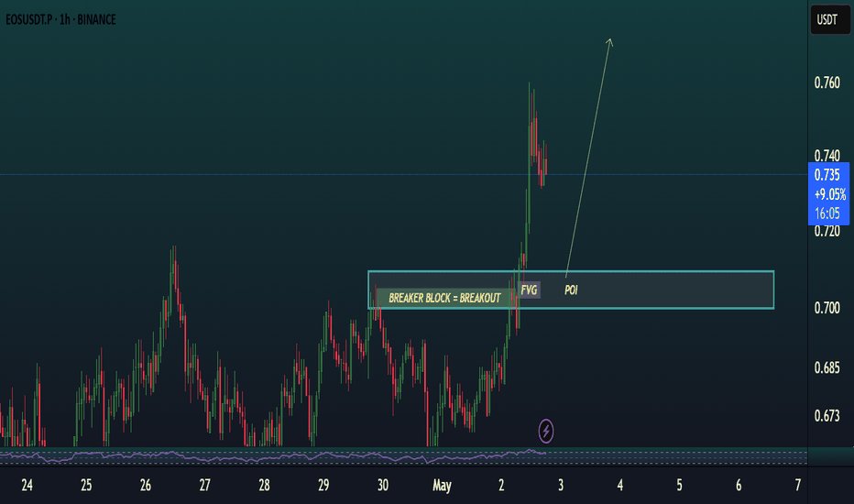Click the 0.760 price axis label
Image resolution: width=854 pixels, height=504 pixels.
pos(827,82)
